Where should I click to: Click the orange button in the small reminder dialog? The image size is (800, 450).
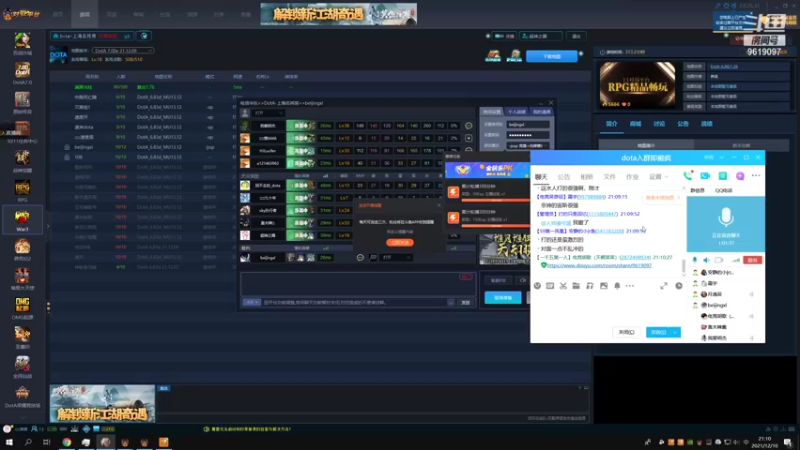pyautogui.click(x=400, y=242)
